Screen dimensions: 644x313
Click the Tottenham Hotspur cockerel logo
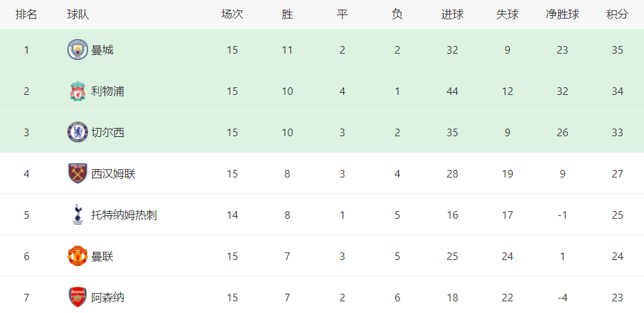coord(77,215)
